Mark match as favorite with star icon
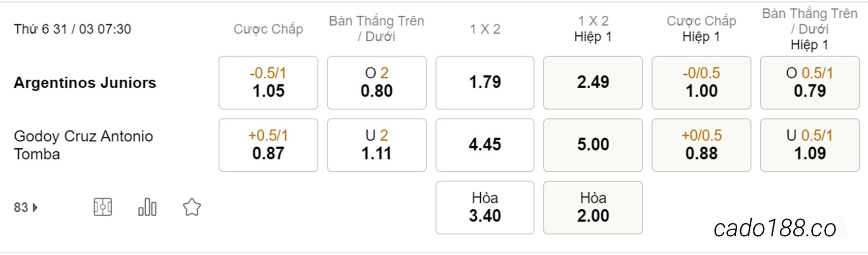The height and width of the screenshot is (255, 868). [x=192, y=207]
